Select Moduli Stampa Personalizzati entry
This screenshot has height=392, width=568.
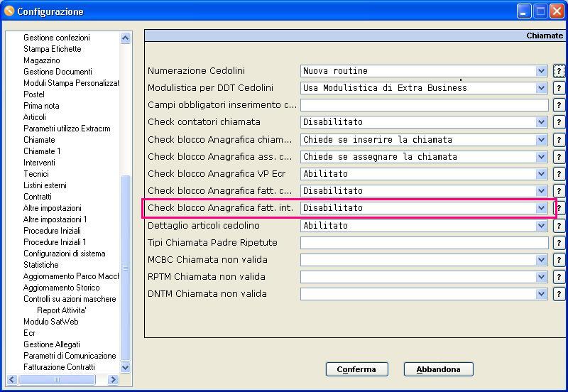point(71,83)
